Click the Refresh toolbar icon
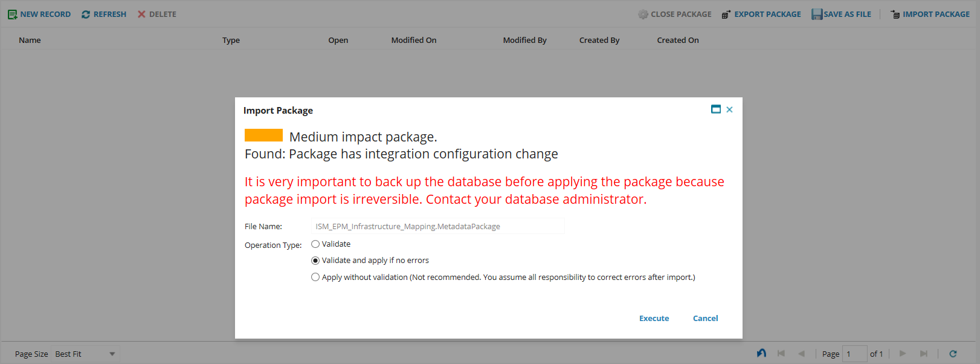The image size is (980, 364). pyautogui.click(x=86, y=15)
